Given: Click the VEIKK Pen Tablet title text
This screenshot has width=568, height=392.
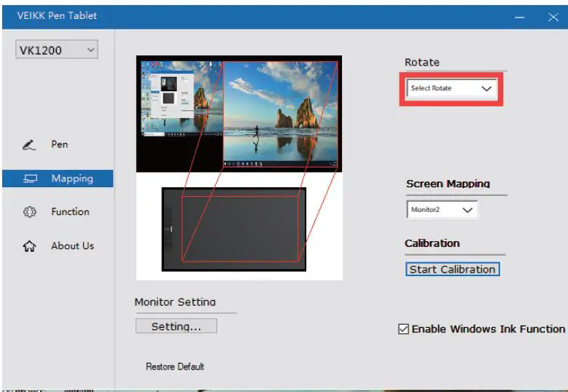Looking at the screenshot, I should [57, 15].
